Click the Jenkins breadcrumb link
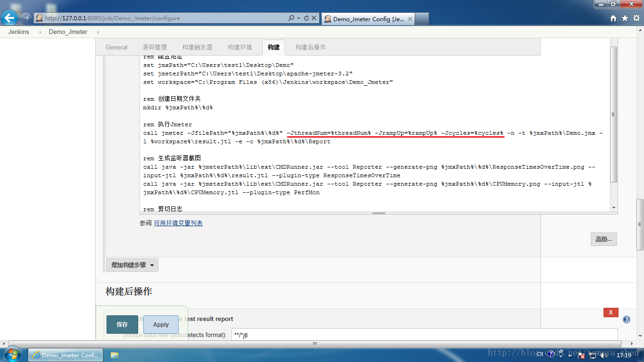644x362 pixels. [19, 32]
